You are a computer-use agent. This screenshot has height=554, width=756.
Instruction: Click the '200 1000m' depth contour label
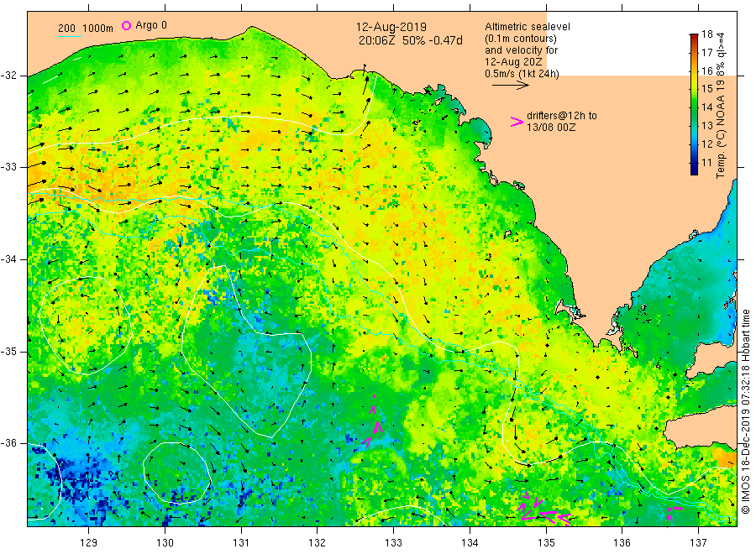86,29
